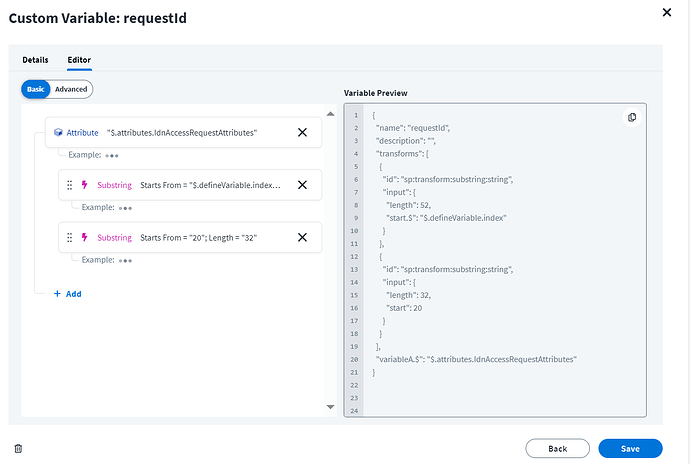Expand example under second Substring
The image size is (690, 464).
tap(125, 260)
